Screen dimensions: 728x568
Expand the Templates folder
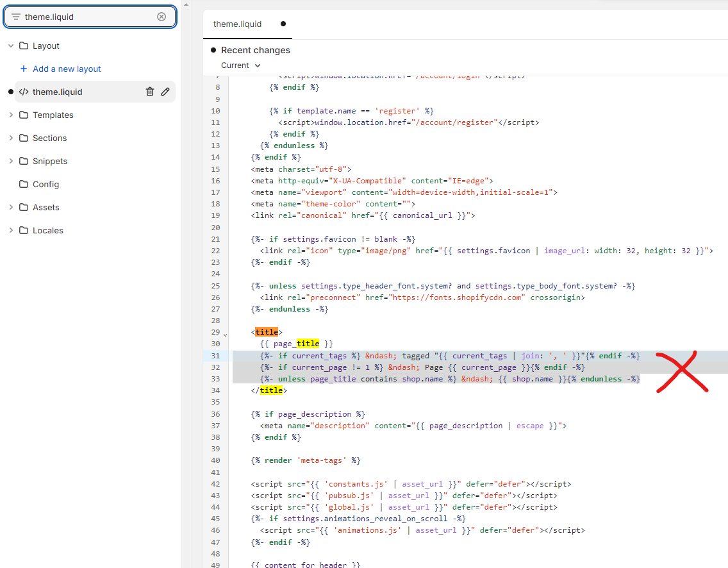pyautogui.click(x=11, y=115)
